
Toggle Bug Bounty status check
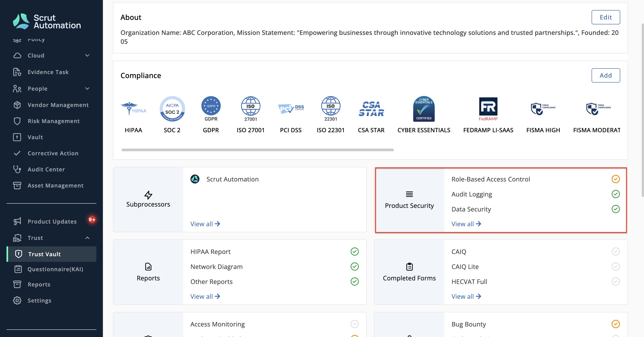coord(616,324)
